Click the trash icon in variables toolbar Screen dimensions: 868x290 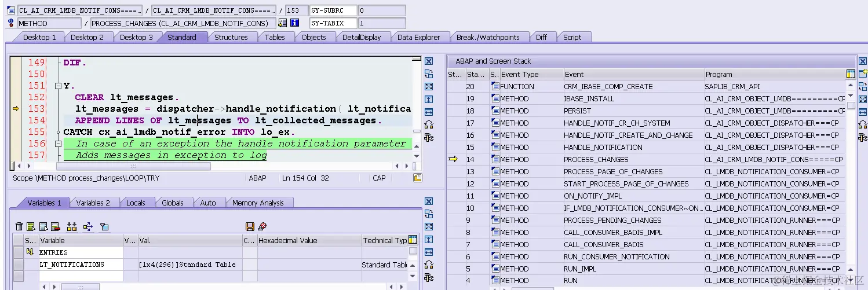19,226
